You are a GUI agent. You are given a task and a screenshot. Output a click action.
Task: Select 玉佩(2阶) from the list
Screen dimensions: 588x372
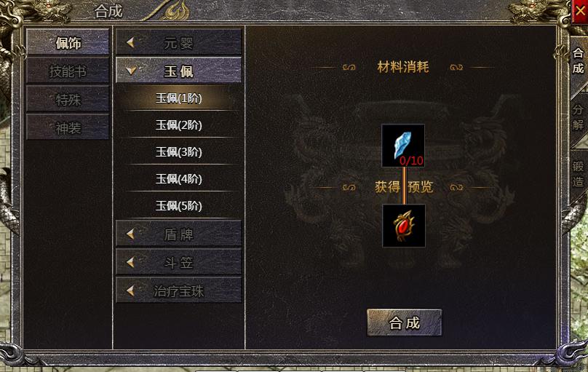pyautogui.click(x=178, y=125)
